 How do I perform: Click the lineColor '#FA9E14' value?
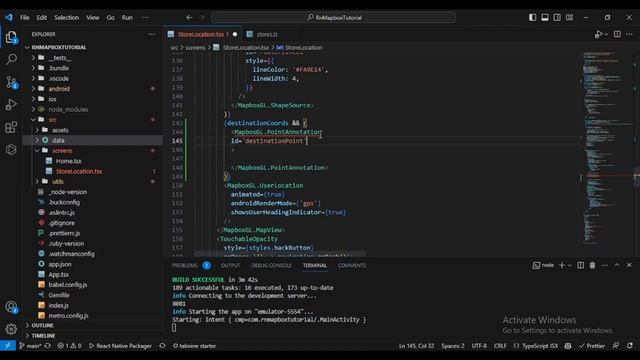[309, 70]
